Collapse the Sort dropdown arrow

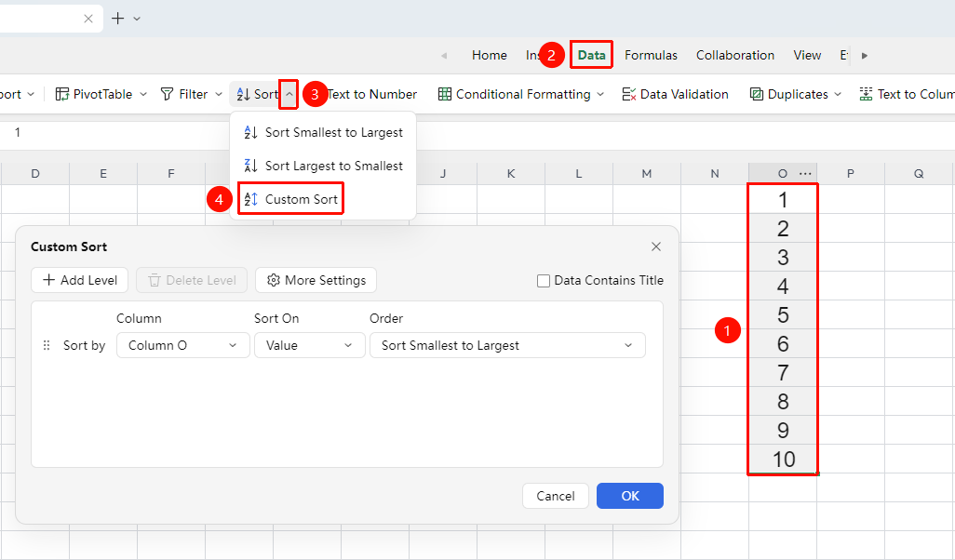[289, 94]
